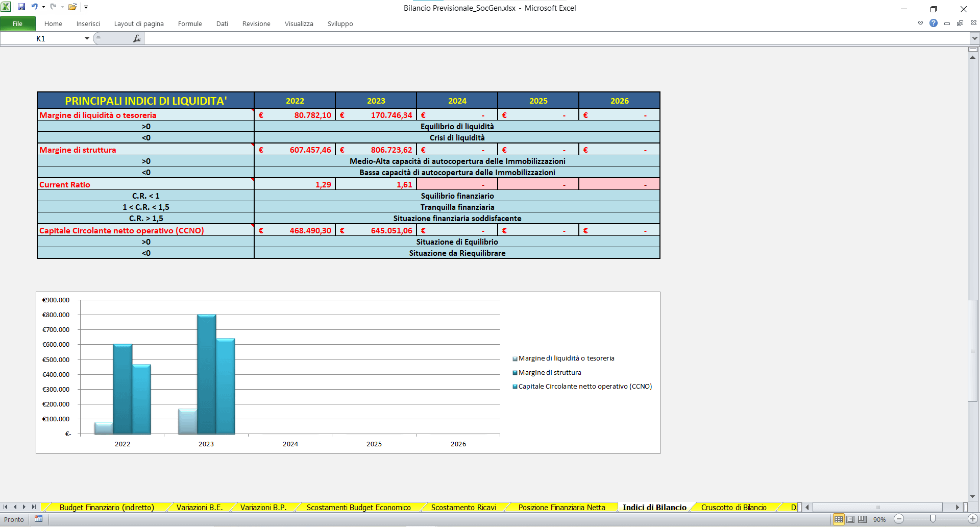Viewport: 980px width, 527px height.
Task: Select the Layout di pagina tab
Action: pos(139,23)
